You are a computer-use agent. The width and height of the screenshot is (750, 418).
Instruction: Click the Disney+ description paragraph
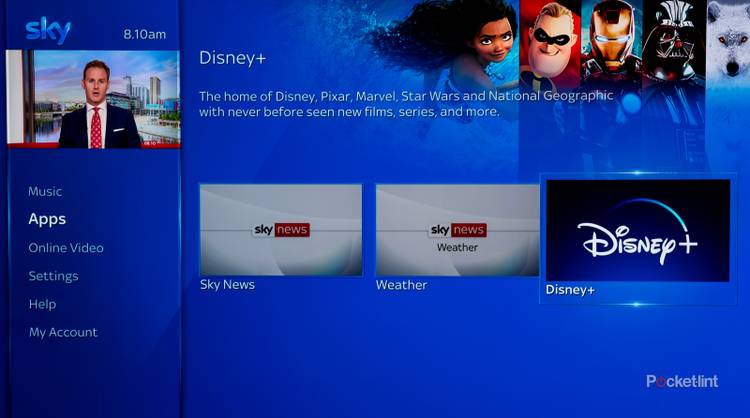click(406, 104)
